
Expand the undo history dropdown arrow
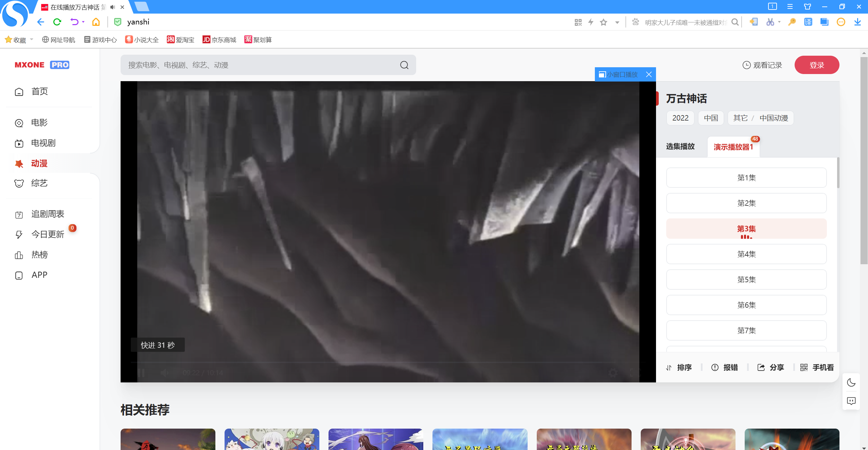(83, 22)
